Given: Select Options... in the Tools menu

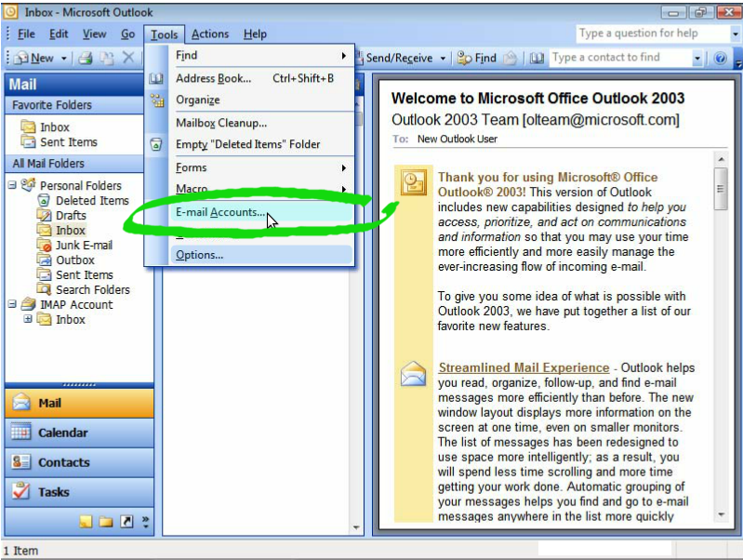Looking at the screenshot, I should [261, 255].
